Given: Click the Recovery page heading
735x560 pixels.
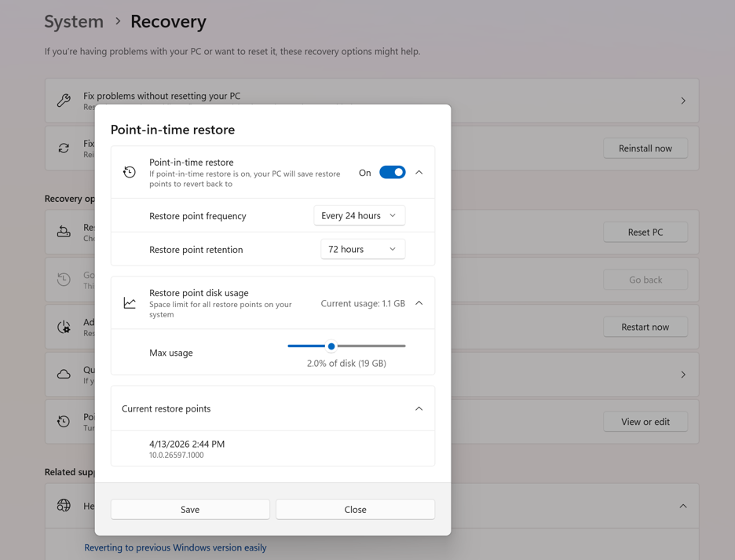Looking at the screenshot, I should pos(168,21).
